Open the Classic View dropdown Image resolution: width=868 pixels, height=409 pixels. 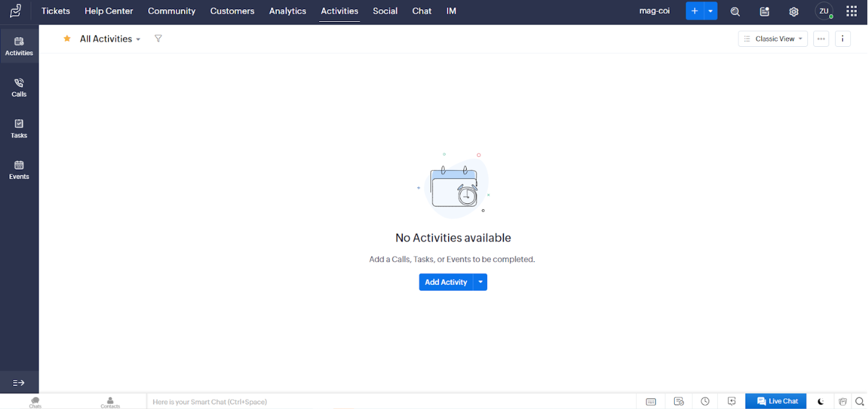click(772, 39)
